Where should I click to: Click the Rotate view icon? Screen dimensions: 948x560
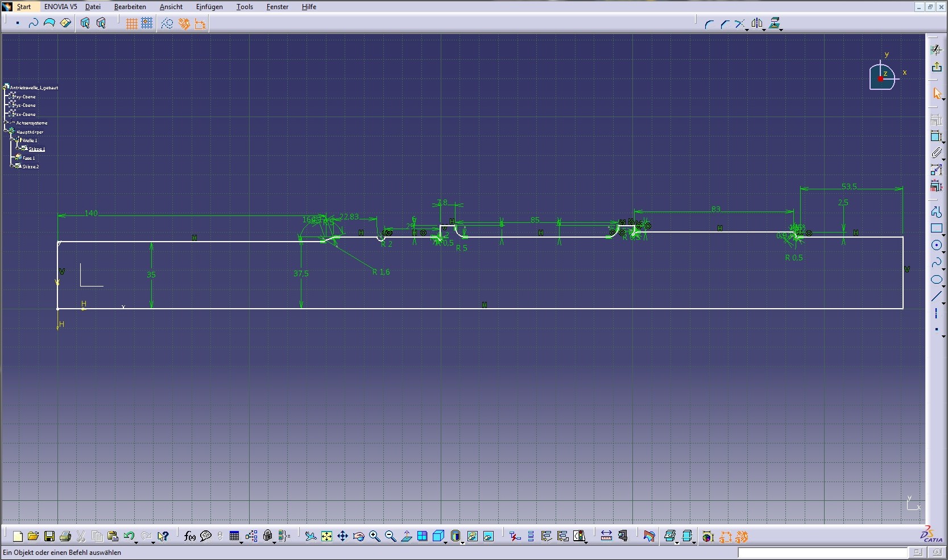point(358,536)
